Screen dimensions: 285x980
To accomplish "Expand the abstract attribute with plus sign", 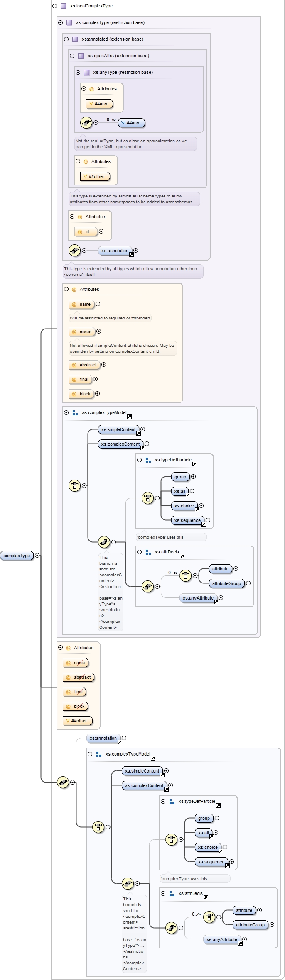I will (103, 365).
